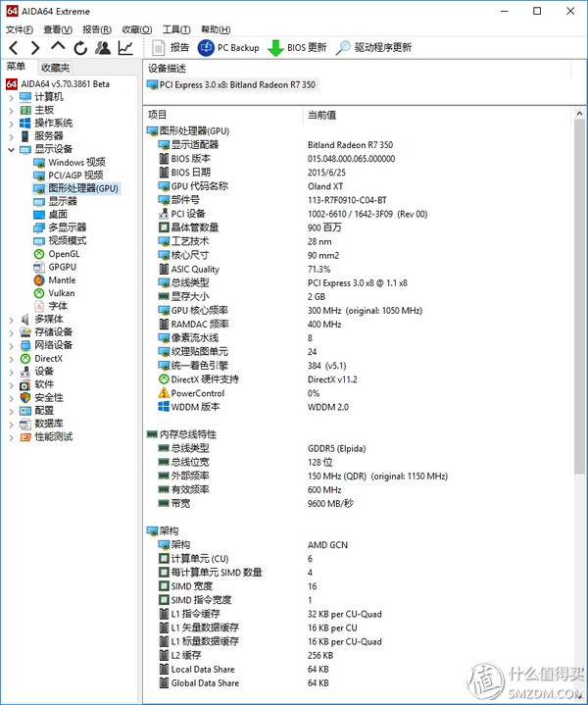
Task: Select Windows 视频 in the tree
Action: (70, 163)
